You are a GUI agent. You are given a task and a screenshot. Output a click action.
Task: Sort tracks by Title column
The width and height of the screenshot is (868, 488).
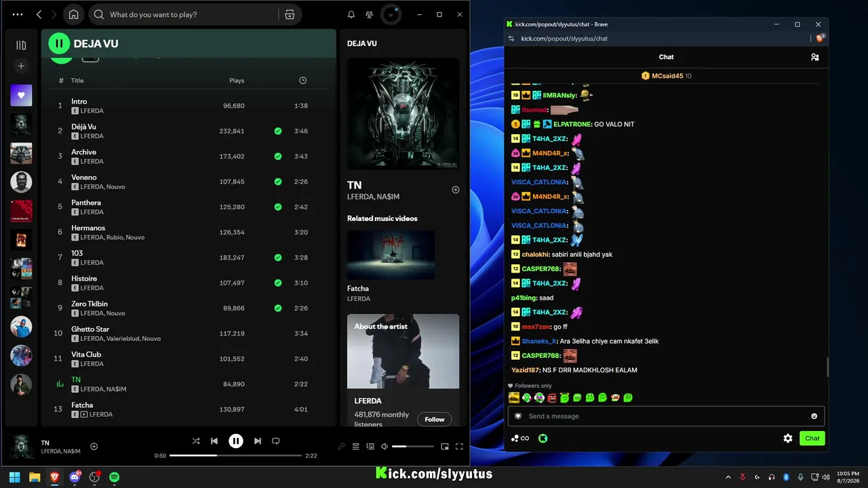(77, 81)
